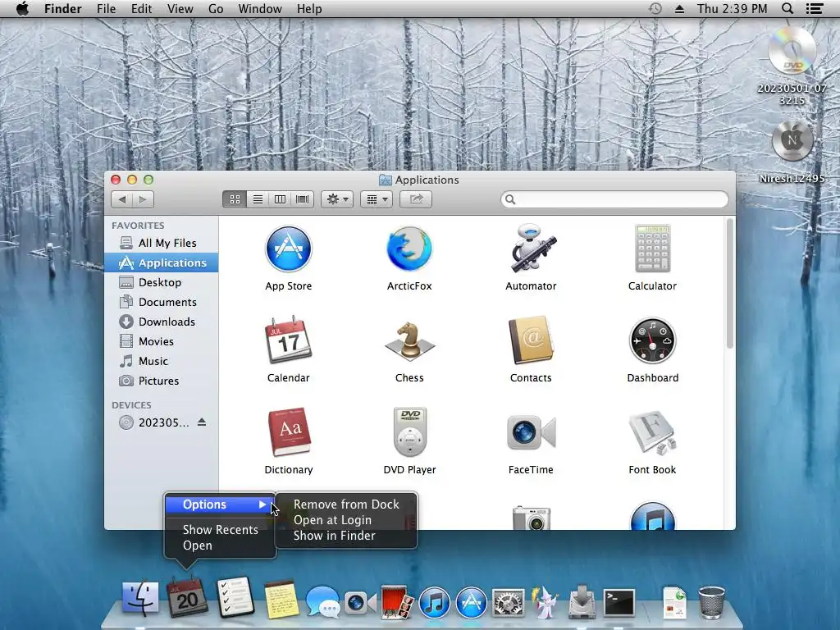Open the Action gear dropdown
Screen dimensions: 840x630
(x=337, y=199)
